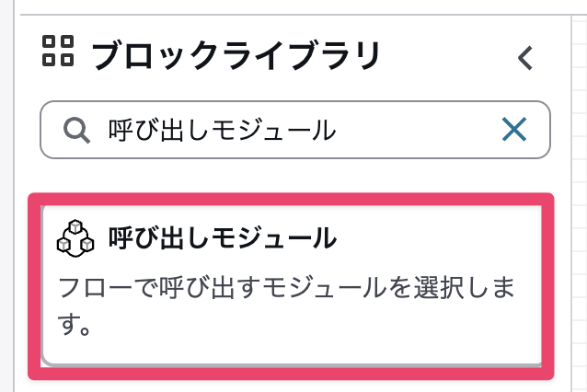Viewport: 587px width, 392px height.
Task: Click the three-cube module icon in the result
Action: pos(76,239)
